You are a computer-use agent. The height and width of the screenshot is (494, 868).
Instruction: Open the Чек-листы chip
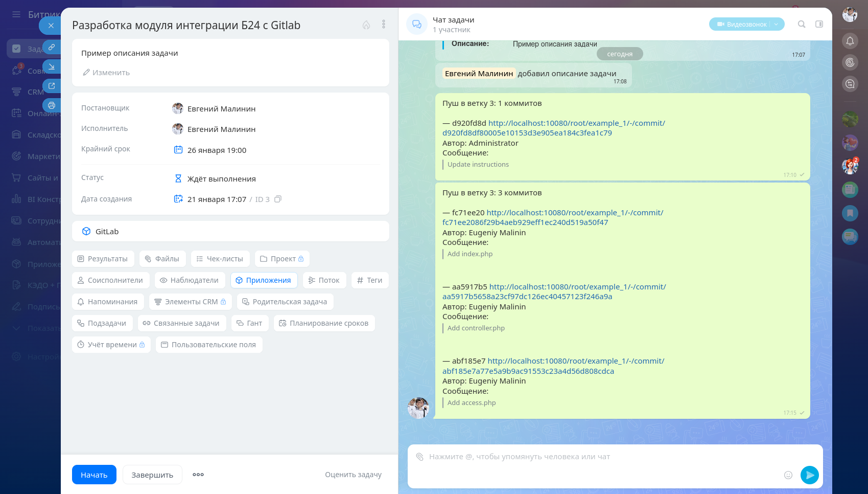tap(220, 259)
